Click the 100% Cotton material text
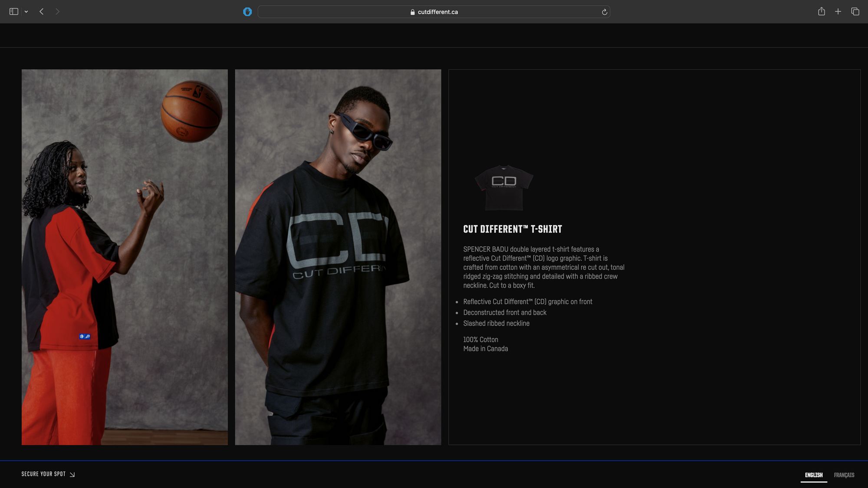The height and width of the screenshot is (488, 868). [480, 340]
